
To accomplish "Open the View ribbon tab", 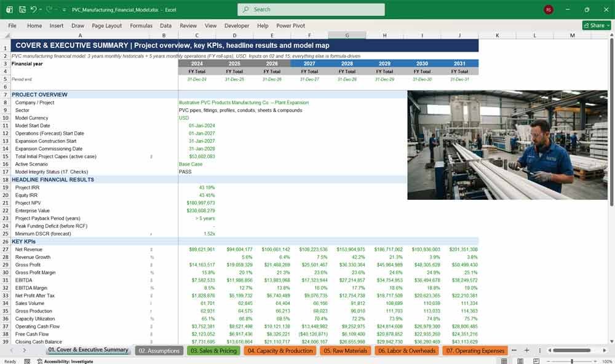I will [x=210, y=25].
